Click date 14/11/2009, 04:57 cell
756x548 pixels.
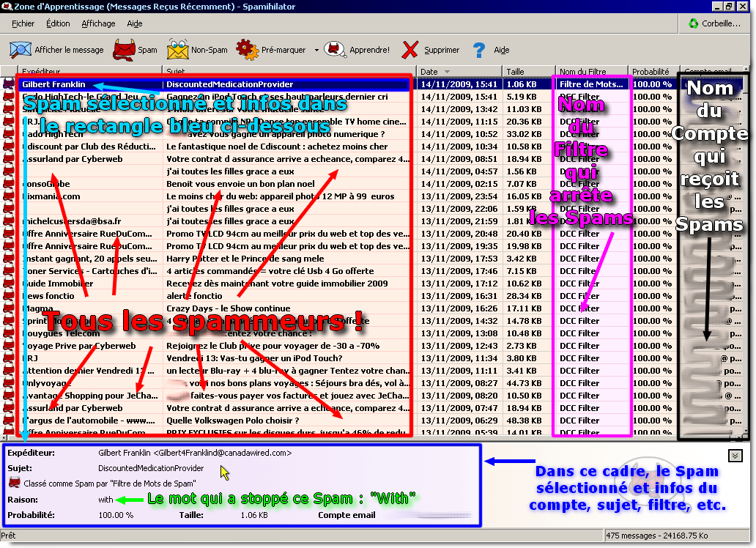tap(459, 171)
